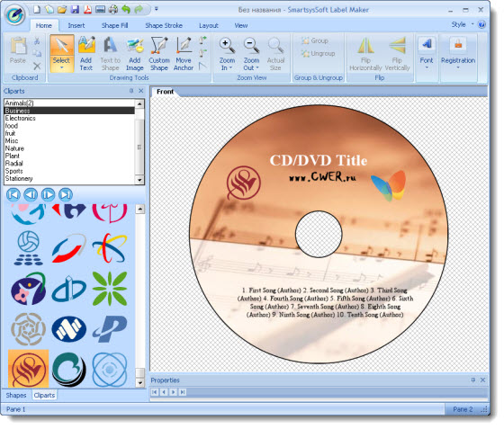Image resolution: width=504 pixels, height=429 pixels.
Task: Click the Add Image tool
Action: click(x=135, y=53)
